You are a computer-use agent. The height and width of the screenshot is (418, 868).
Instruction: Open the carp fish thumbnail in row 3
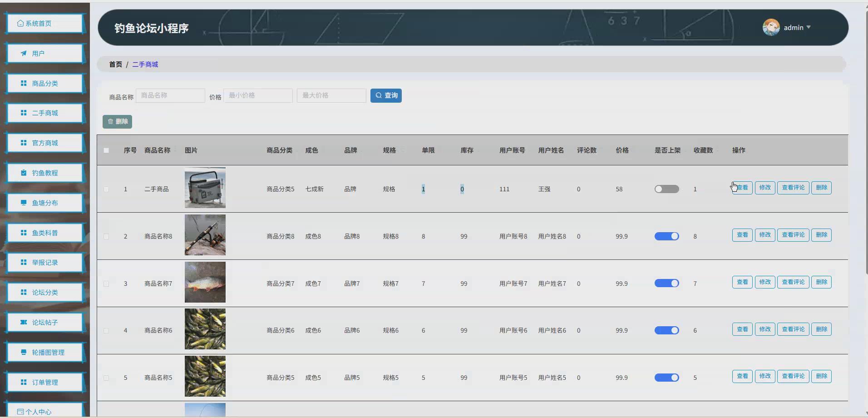205,282
